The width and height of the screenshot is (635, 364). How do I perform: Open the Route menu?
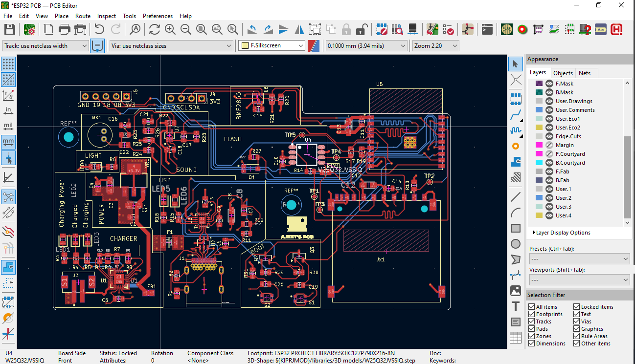(x=83, y=16)
